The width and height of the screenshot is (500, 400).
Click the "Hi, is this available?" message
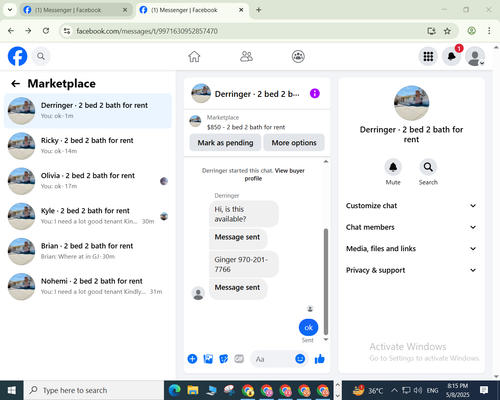coord(244,214)
